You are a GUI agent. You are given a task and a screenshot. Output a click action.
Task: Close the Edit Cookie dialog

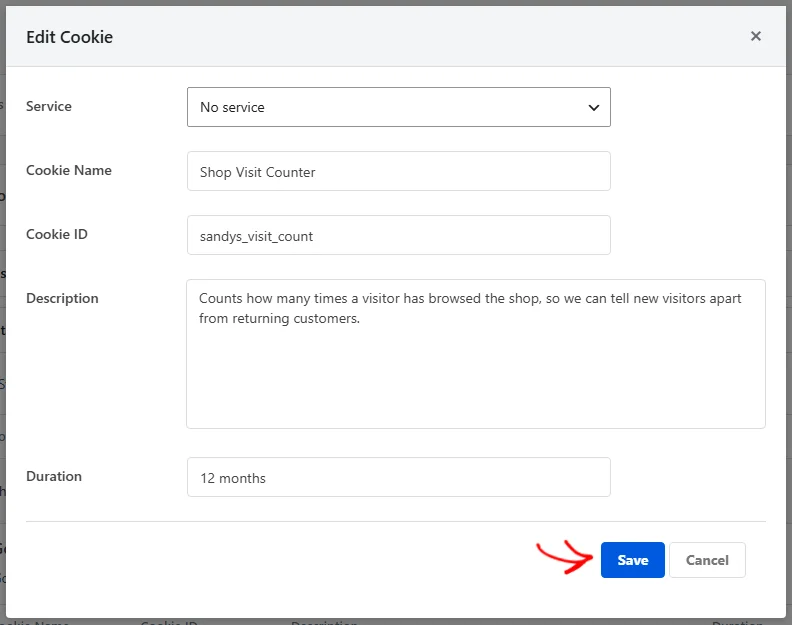(x=756, y=36)
